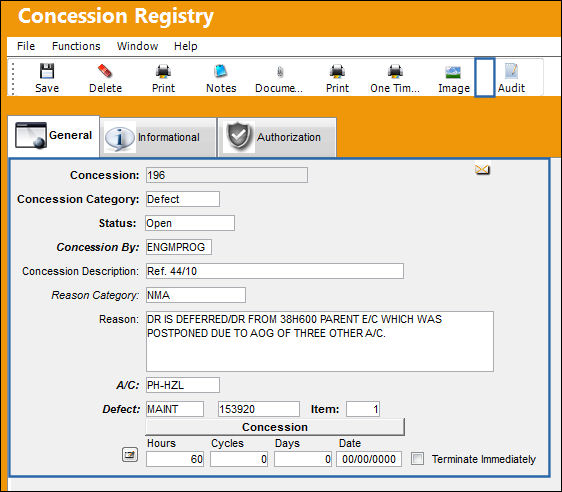Click the A/C label

(x=128, y=385)
